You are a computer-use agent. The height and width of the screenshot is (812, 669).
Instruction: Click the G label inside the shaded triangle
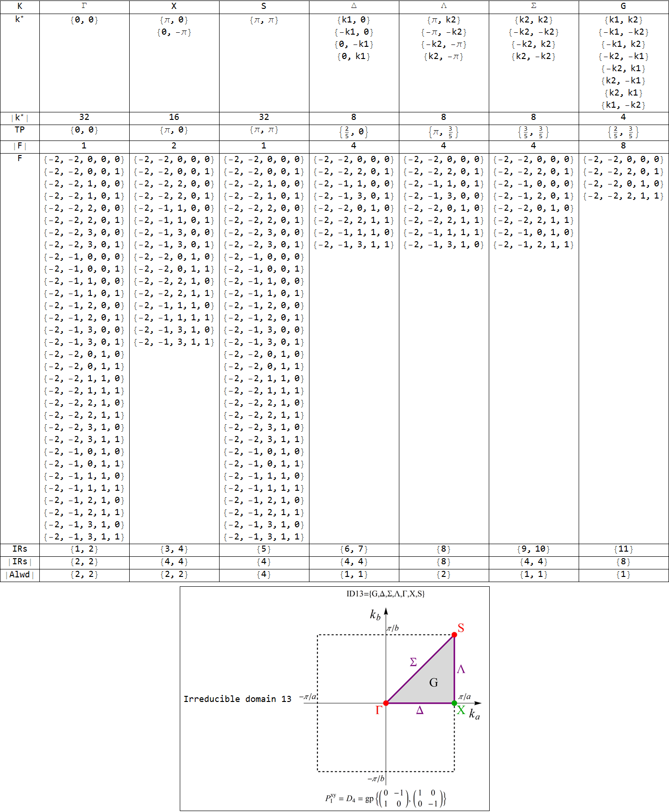click(434, 683)
